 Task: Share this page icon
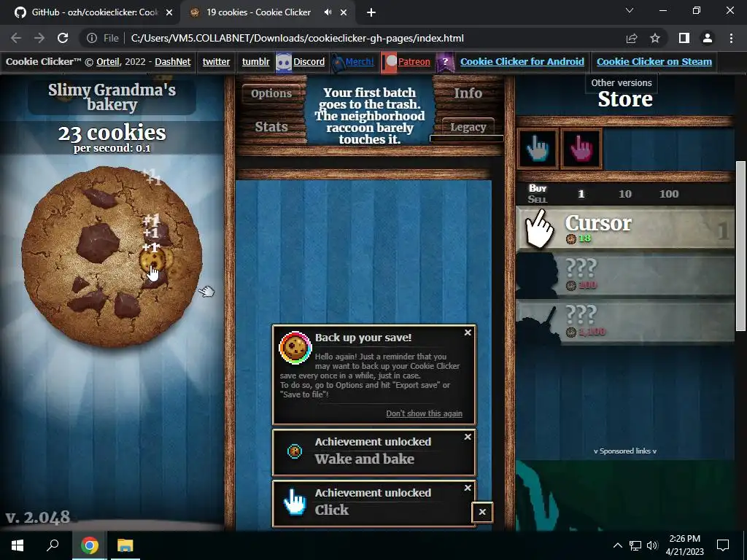tap(632, 38)
